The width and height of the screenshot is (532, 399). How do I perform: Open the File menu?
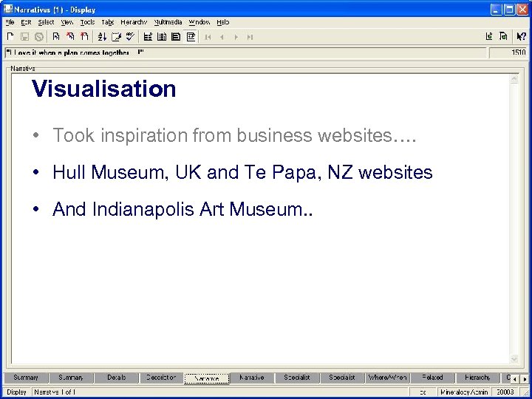10,22
